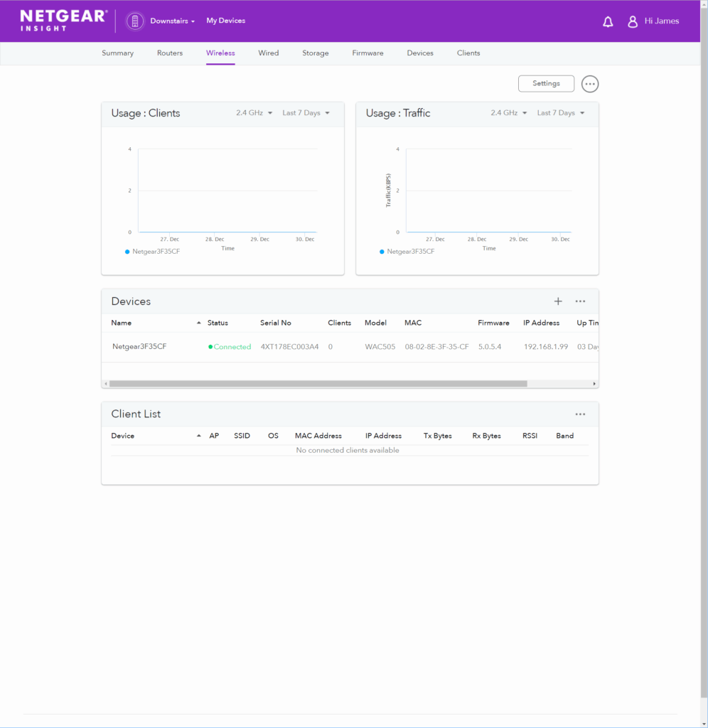Screen dimensions: 708x728
Task: Expand the Downstairs location dropdown
Action: [x=173, y=21]
